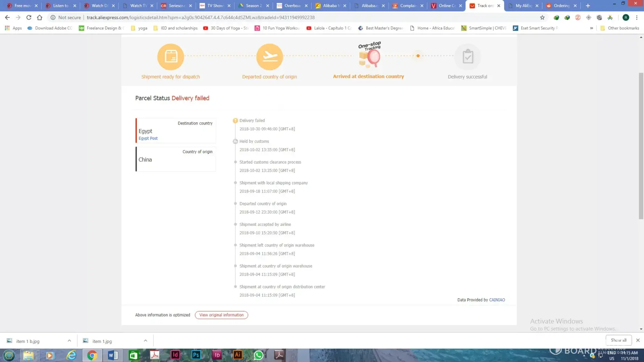Open Photoshop from the taskbar
The width and height of the screenshot is (644, 362).
(x=196, y=355)
